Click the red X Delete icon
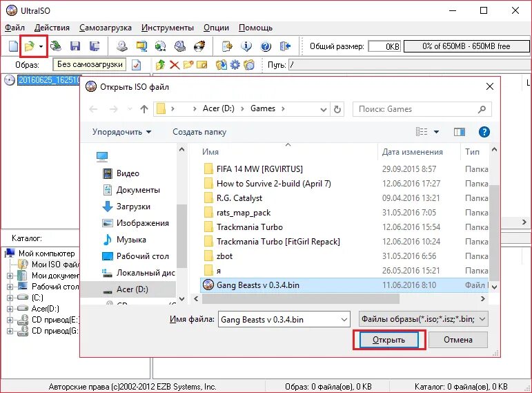532x393 pixels. 175,64
